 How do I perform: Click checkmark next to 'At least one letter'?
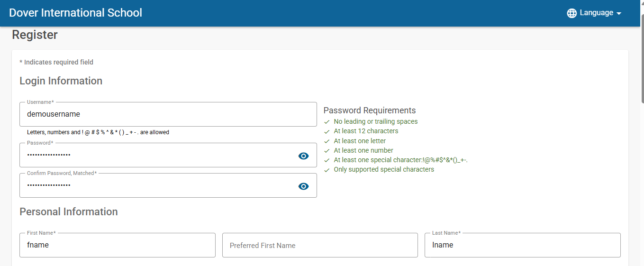pyautogui.click(x=327, y=141)
